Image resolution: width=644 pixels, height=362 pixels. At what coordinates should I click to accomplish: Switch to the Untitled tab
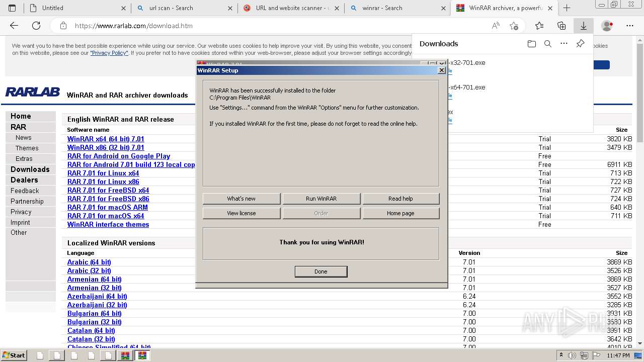[x=78, y=8]
